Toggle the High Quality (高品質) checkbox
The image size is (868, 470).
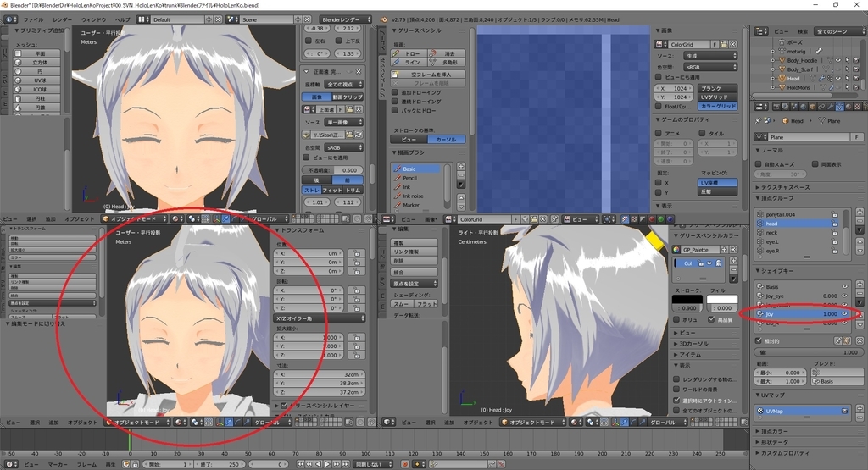[712, 319]
